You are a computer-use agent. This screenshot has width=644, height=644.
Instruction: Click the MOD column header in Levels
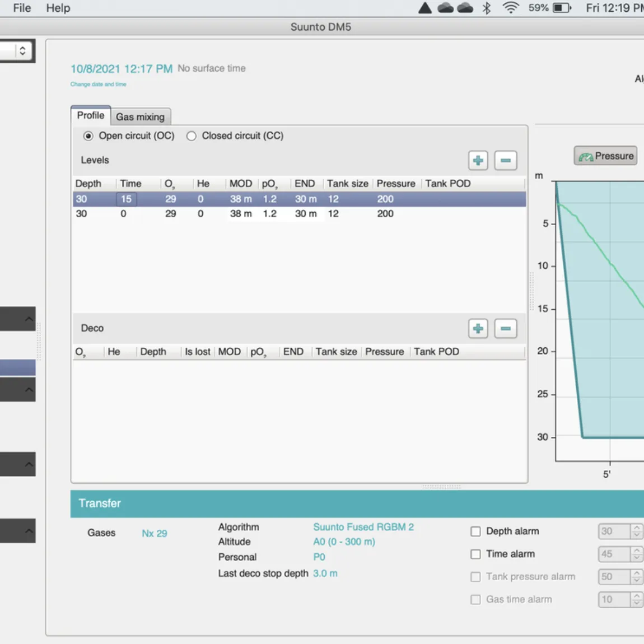[x=241, y=184]
